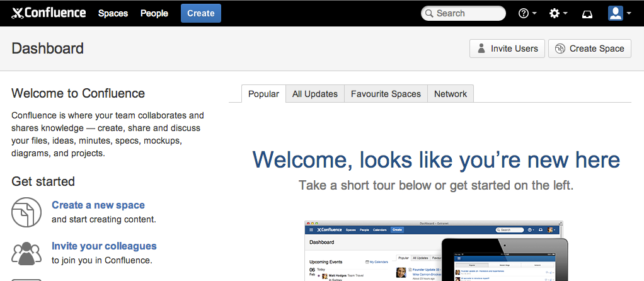This screenshot has width=644, height=281.
Task: Click magnifier icon in search box
Action: coord(429,13)
